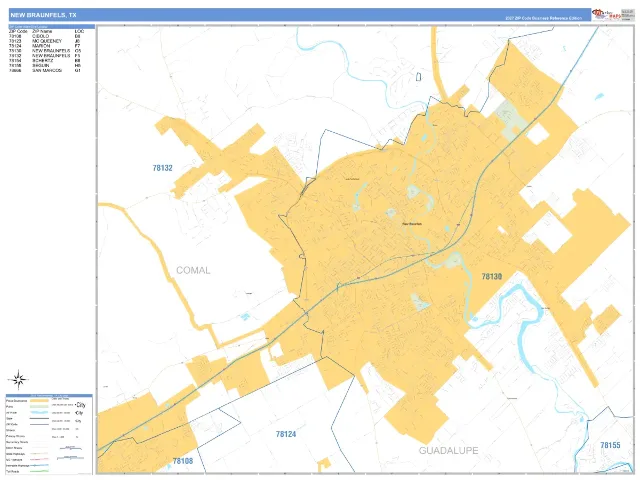Select the 78124 MARION index row
640x480 pixels.
45,46
